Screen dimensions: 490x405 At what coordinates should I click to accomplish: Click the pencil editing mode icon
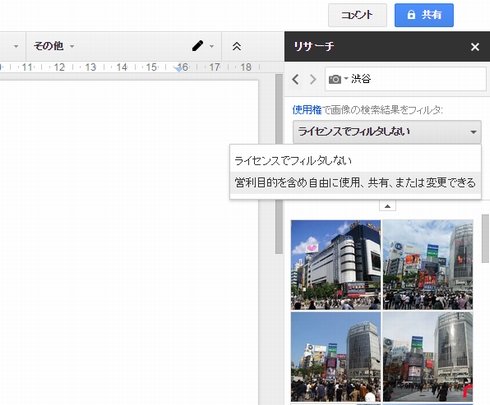[x=198, y=46]
